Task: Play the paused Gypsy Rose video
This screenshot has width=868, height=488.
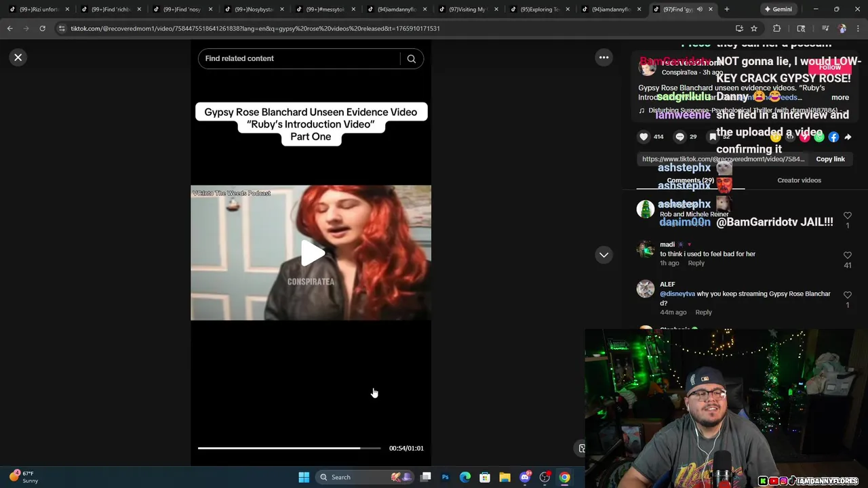Action: (x=311, y=253)
